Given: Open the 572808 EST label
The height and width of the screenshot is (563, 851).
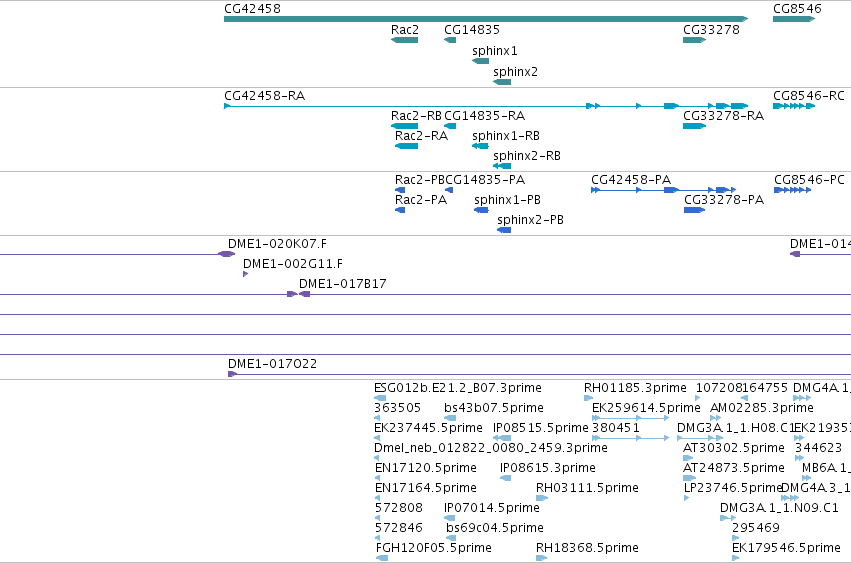Looking at the screenshot, I should (399, 508).
